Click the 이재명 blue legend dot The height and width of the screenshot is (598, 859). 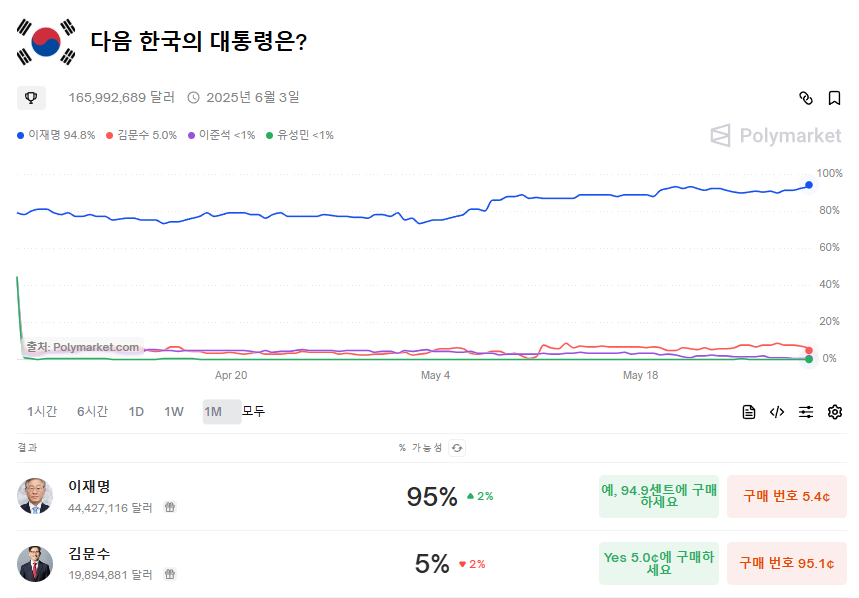(21, 135)
